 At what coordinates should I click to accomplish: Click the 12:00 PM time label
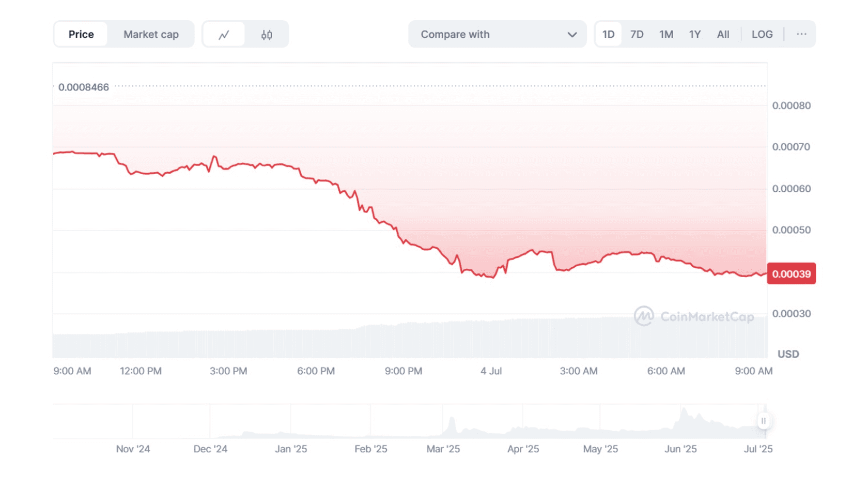point(141,371)
